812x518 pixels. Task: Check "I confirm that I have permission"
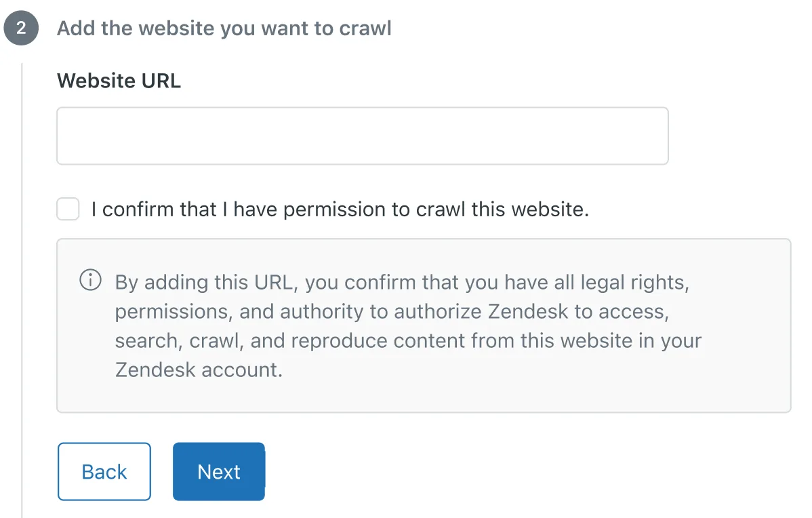coord(68,209)
